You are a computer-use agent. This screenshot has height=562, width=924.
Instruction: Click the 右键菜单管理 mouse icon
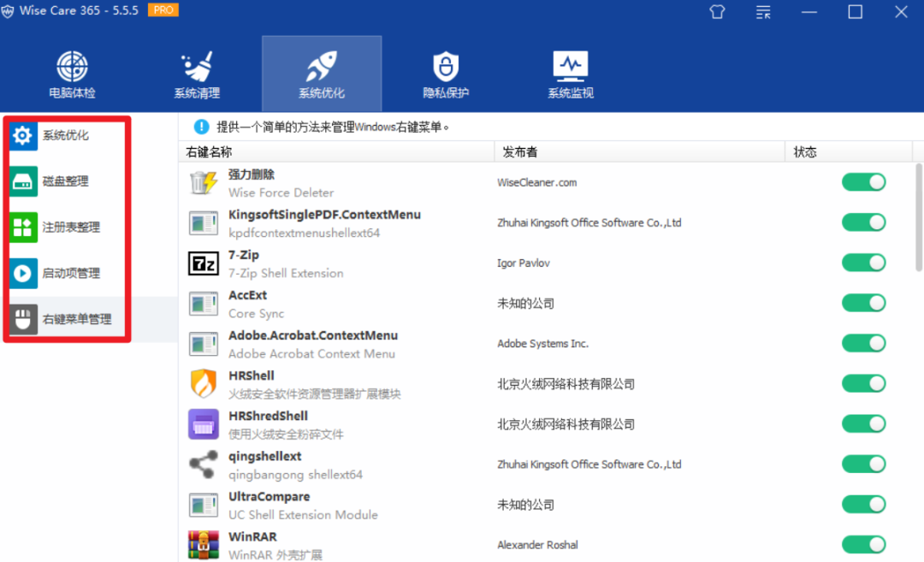(x=22, y=319)
